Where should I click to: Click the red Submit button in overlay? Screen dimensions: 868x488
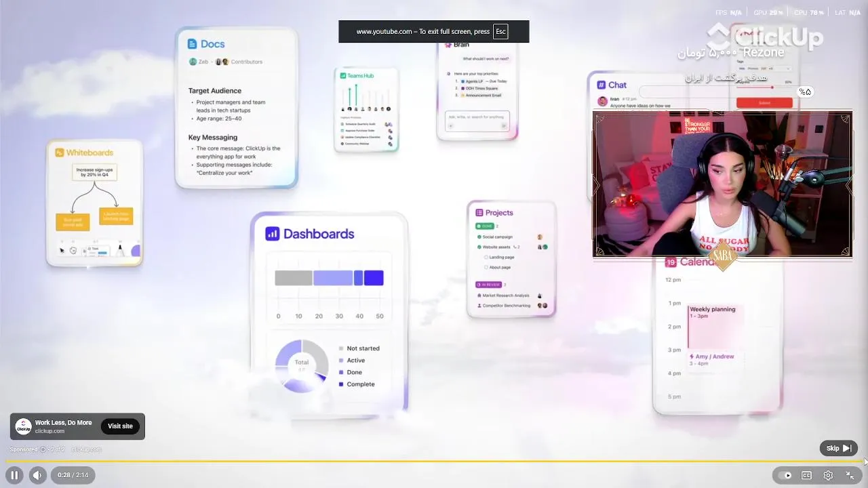click(764, 102)
